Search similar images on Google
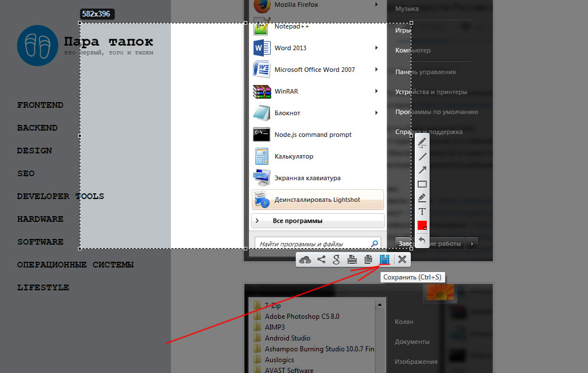The width and height of the screenshot is (588, 373). (336, 260)
